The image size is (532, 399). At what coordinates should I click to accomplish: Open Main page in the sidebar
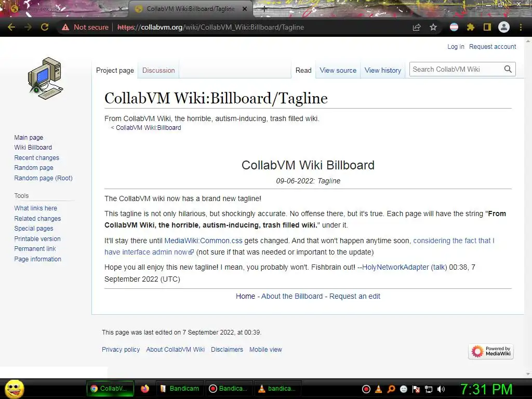(29, 137)
